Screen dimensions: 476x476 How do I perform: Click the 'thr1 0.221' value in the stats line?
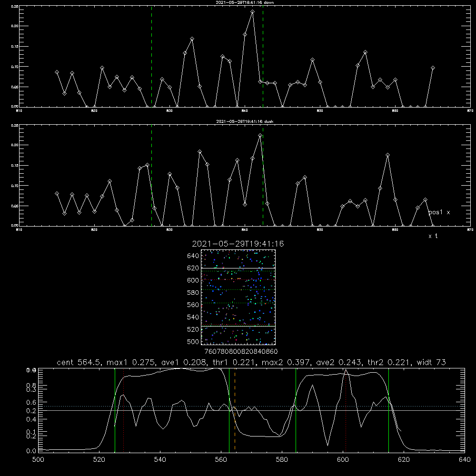point(236,362)
